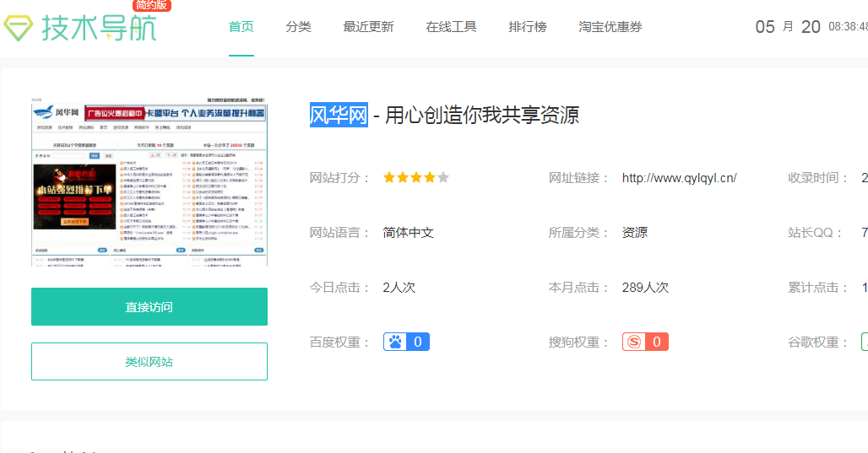868x453 pixels.
Task: Click the 搜狗权重 label
Action: 578,342
